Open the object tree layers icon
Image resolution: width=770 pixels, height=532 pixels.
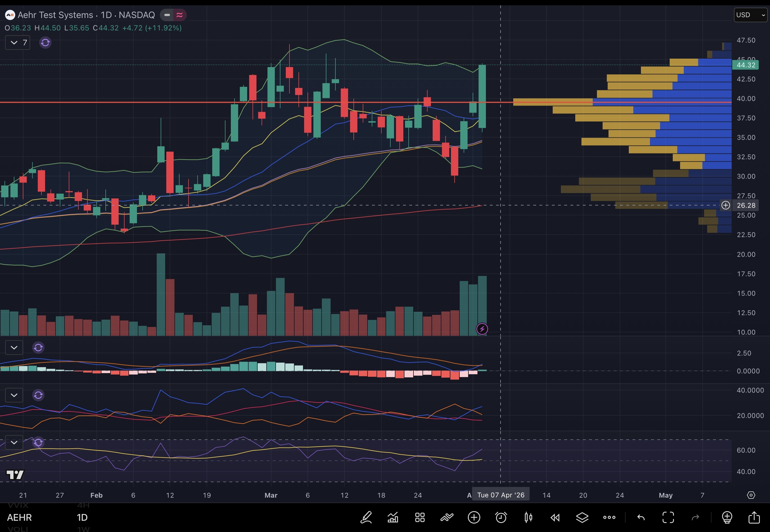click(x=582, y=517)
